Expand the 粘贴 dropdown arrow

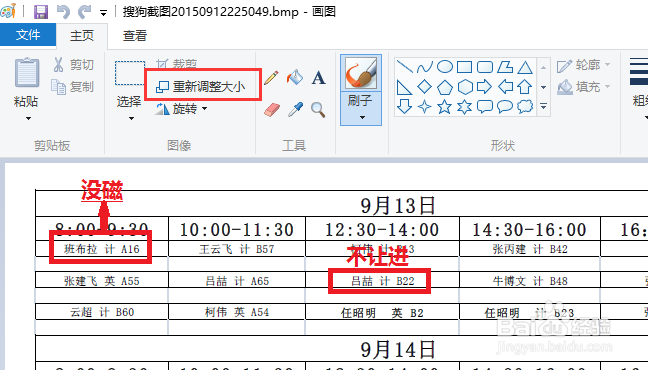[28, 119]
